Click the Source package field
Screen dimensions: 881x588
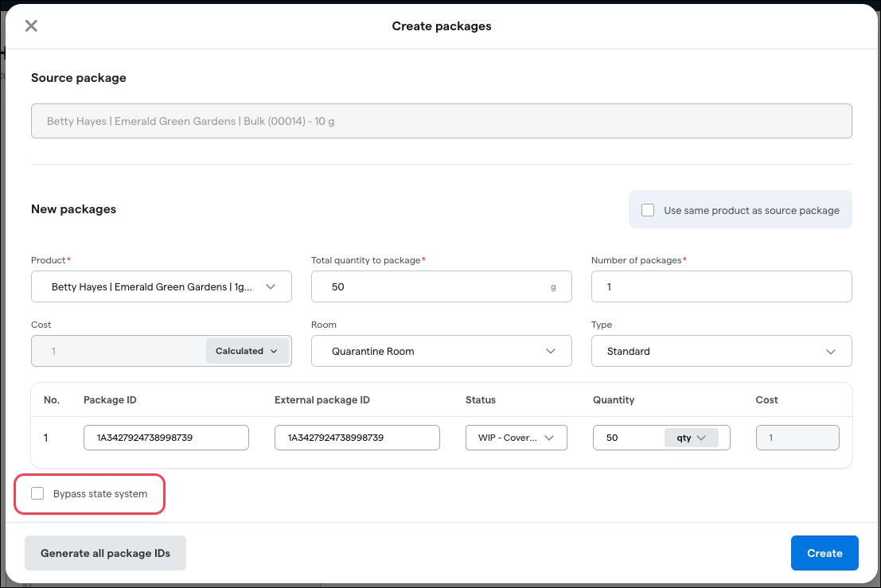(x=442, y=121)
